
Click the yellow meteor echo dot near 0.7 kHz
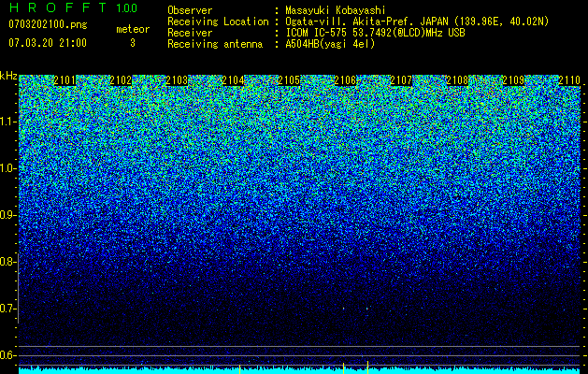pos(343,309)
